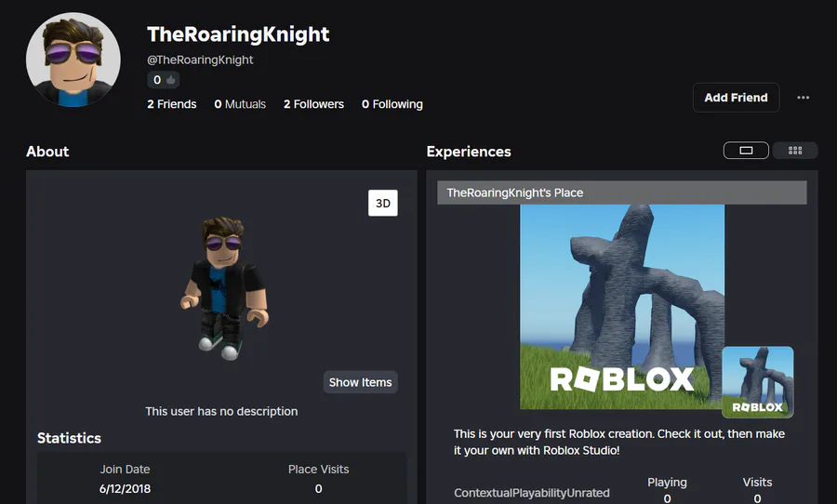Image resolution: width=837 pixels, height=504 pixels.
Task: Click the TheRoaringKnight display name heading
Action: click(x=238, y=34)
